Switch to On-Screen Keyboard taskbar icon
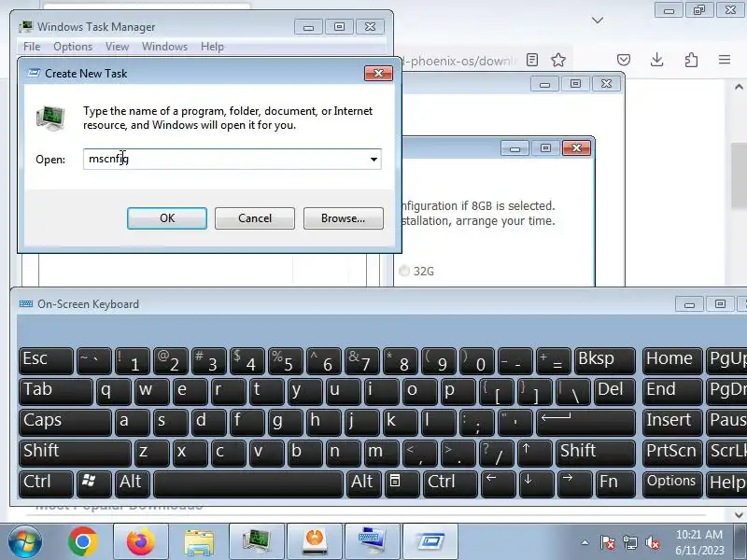This screenshot has height=560, width=747. click(x=372, y=542)
